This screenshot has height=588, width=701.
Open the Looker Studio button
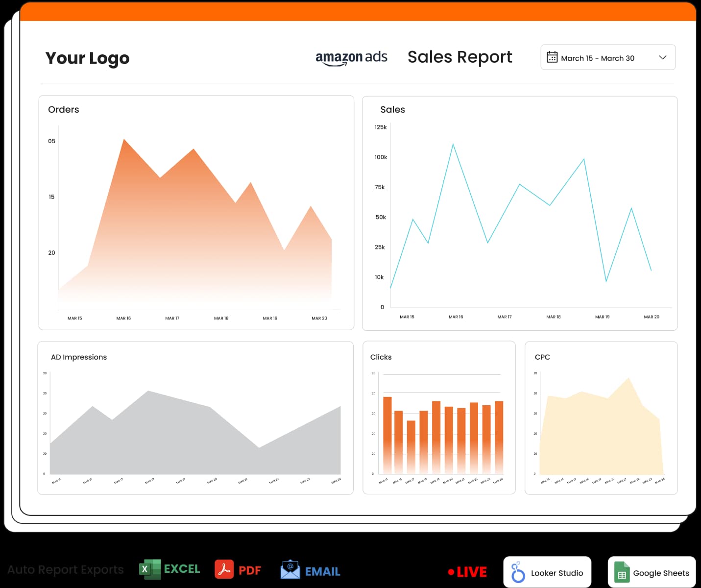point(547,572)
